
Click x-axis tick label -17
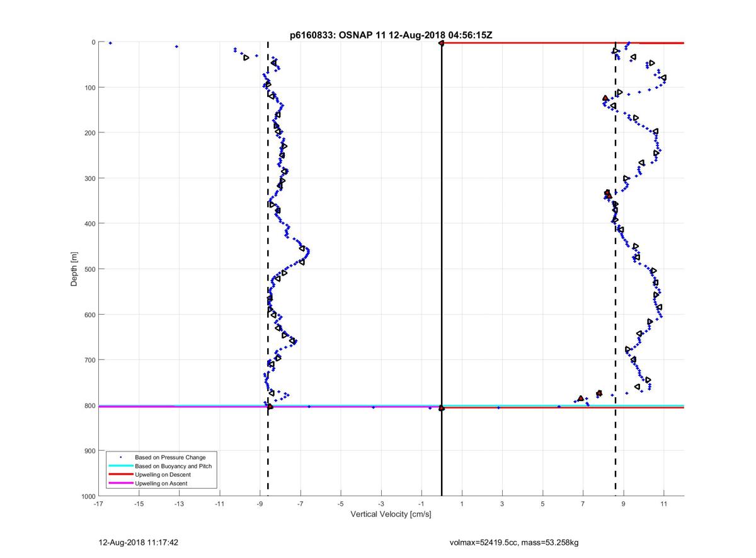tap(98, 504)
